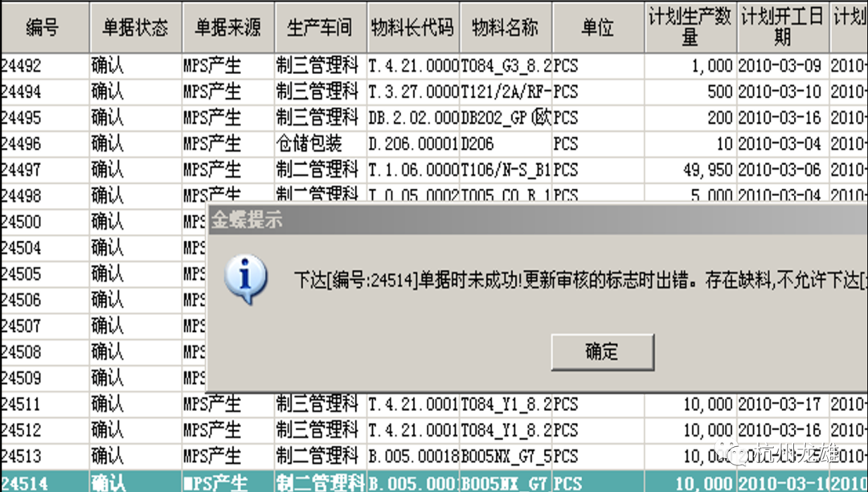Select row number 24500
Screen dimensions: 868x492
tap(20, 222)
